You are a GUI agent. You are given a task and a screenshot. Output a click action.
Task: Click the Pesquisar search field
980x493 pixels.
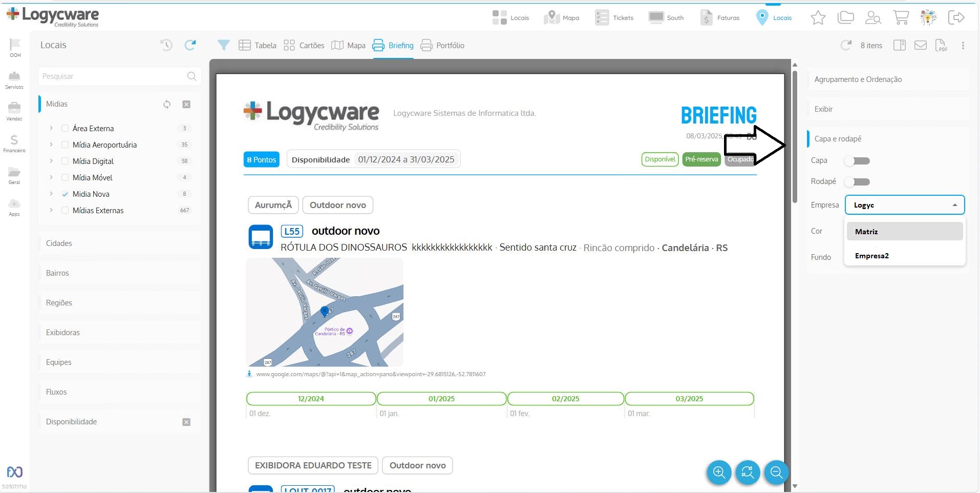[x=113, y=76]
